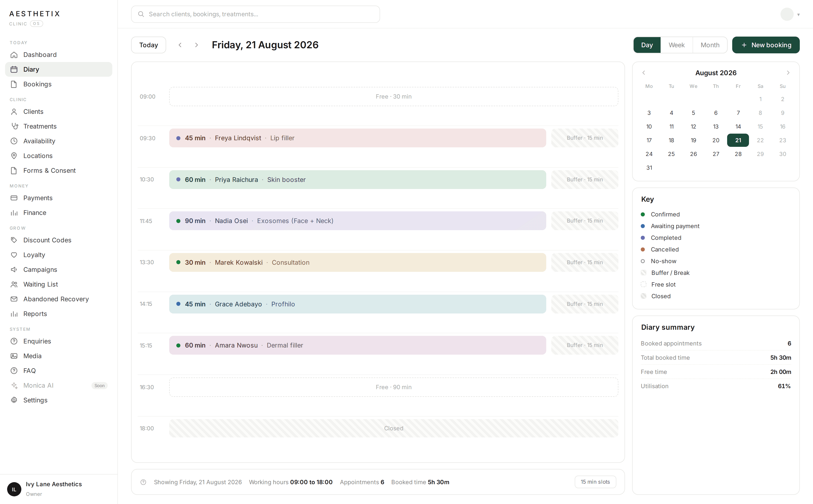Book the 16:30 Free 90 min slot
Viewport: 813px width, 504px height.
pos(393,387)
